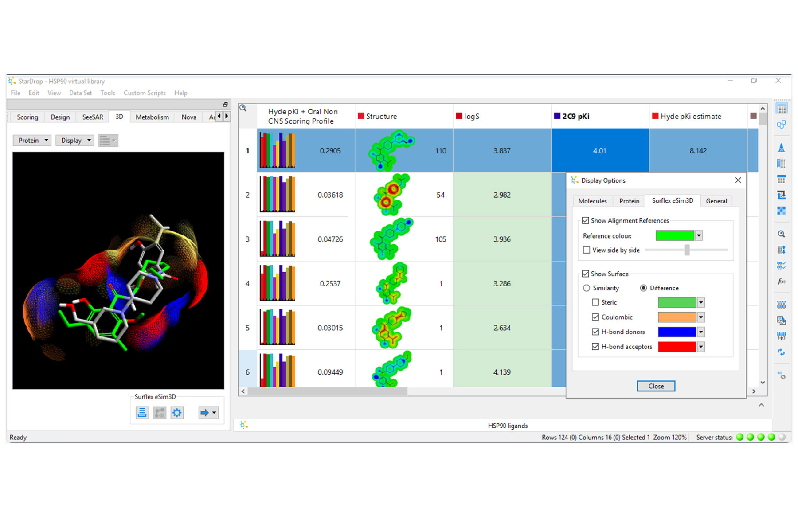Screen dimensions: 798x532
Task: Click the striped columns icon in right toolbar
Action: 782,164
